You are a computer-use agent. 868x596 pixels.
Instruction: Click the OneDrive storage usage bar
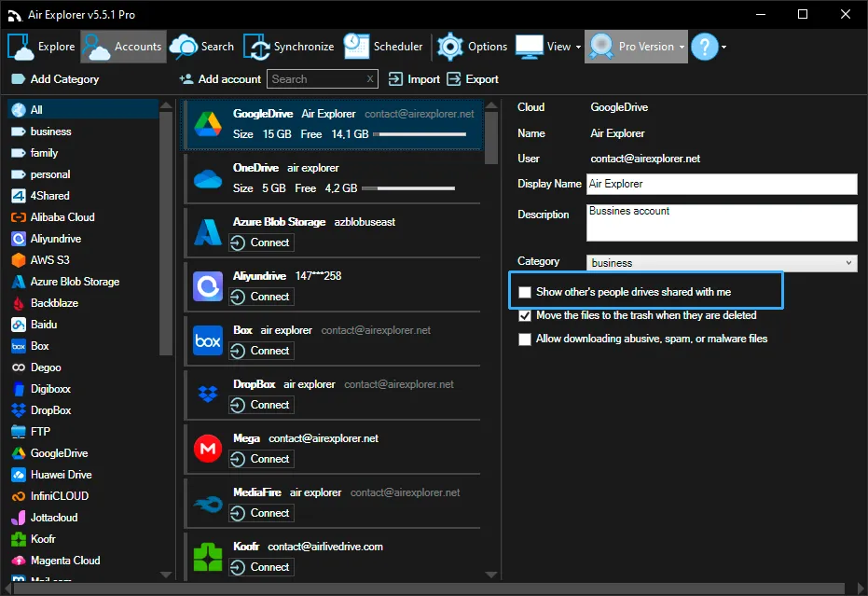click(408, 188)
